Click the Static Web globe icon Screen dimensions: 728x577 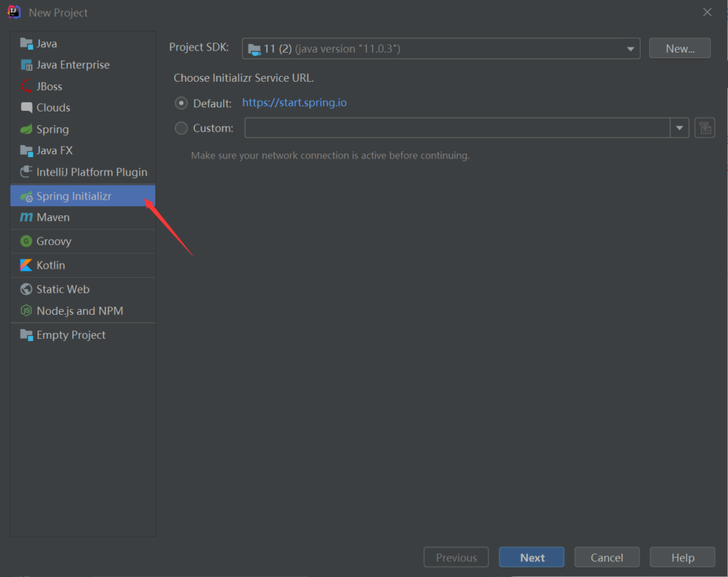(x=26, y=289)
